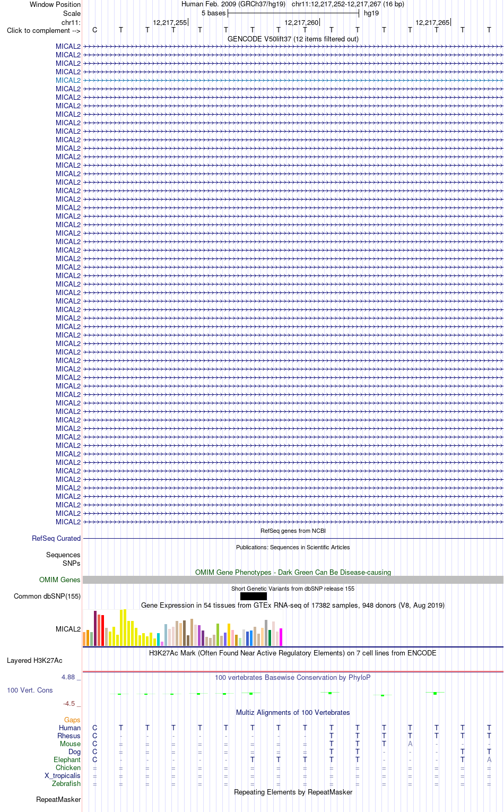
Task: Select the 'Scale' track label
Action: (x=72, y=13)
